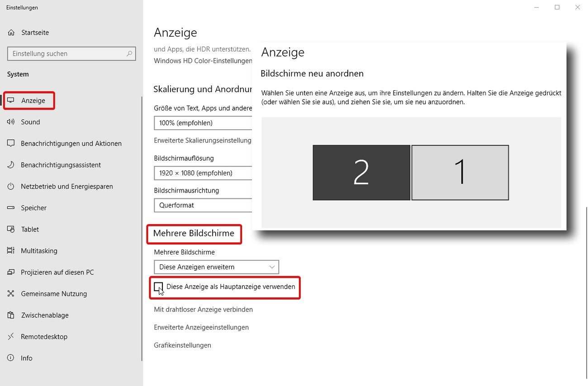Expand the scaling dropdown showing 100% (empfohlen)
The width and height of the screenshot is (588, 386).
[x=203, y=122]
